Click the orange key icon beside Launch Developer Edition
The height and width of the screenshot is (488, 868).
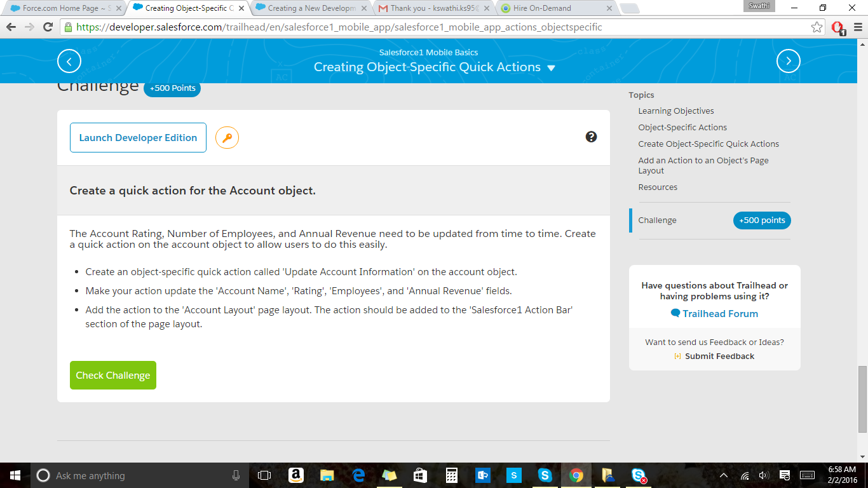pyautogui.click(x=227, y=137)
